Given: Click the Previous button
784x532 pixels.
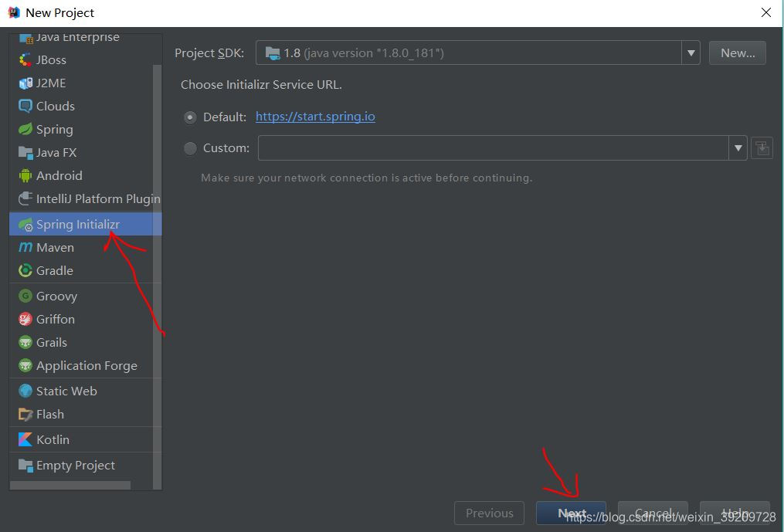Looking at the screenshot, I should (x=489, y=513).
